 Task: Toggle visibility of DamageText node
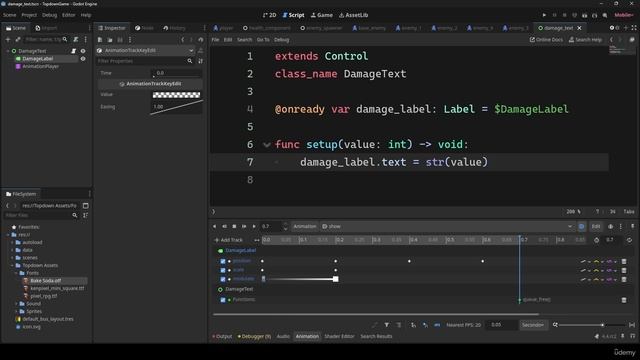click(83, 51)
